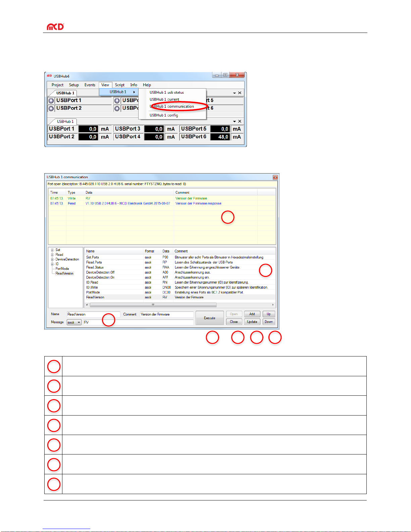Viewport: 411px width, 532px height.
Task: Select the DeviceDetection.Off row
Action: pos(180,272)
